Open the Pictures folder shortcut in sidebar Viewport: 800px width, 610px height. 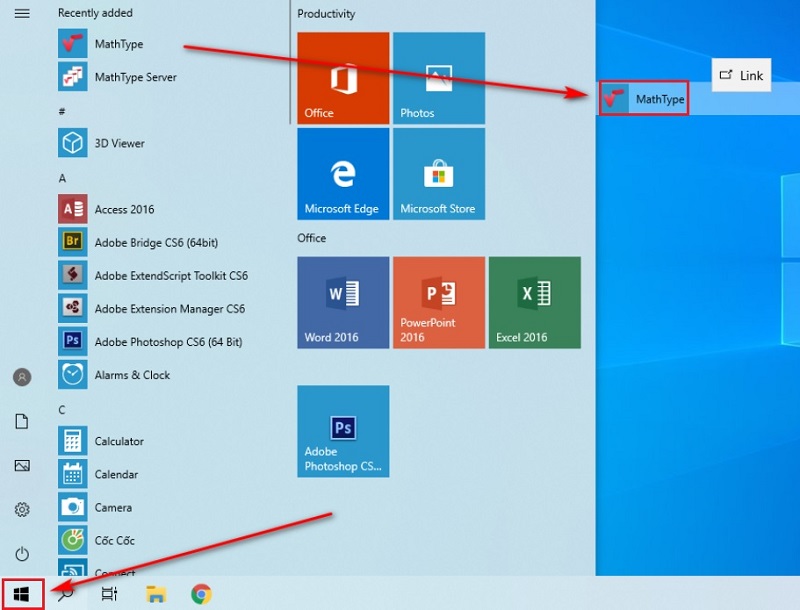coord(22,466)
